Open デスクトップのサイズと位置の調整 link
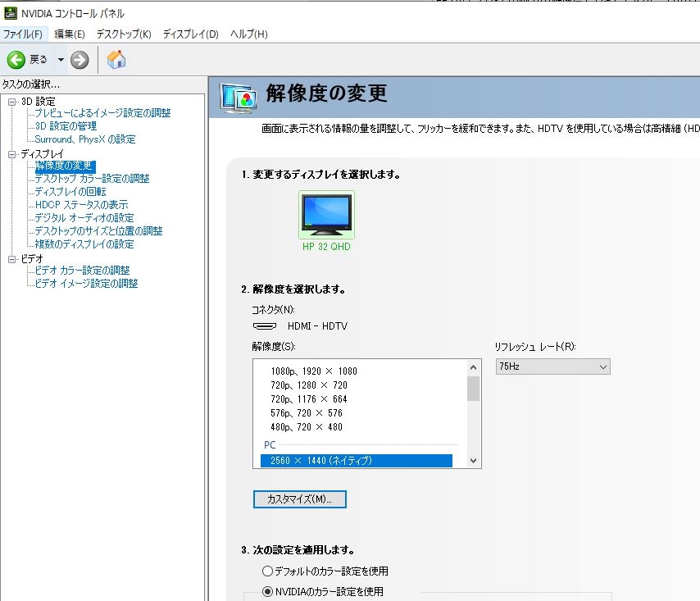The width and height of the screenshot is (700, 601). click(x=98, y=231)
